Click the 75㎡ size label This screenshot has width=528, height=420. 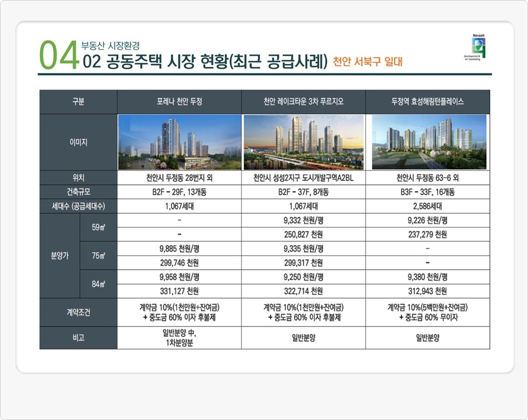point(98,256)
